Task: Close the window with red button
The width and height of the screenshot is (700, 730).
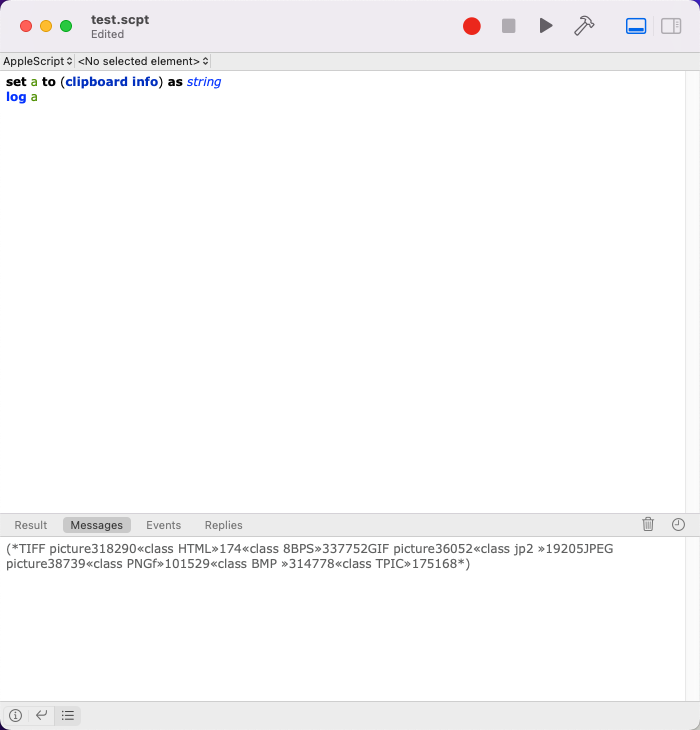Action: [x=26, y=26]
